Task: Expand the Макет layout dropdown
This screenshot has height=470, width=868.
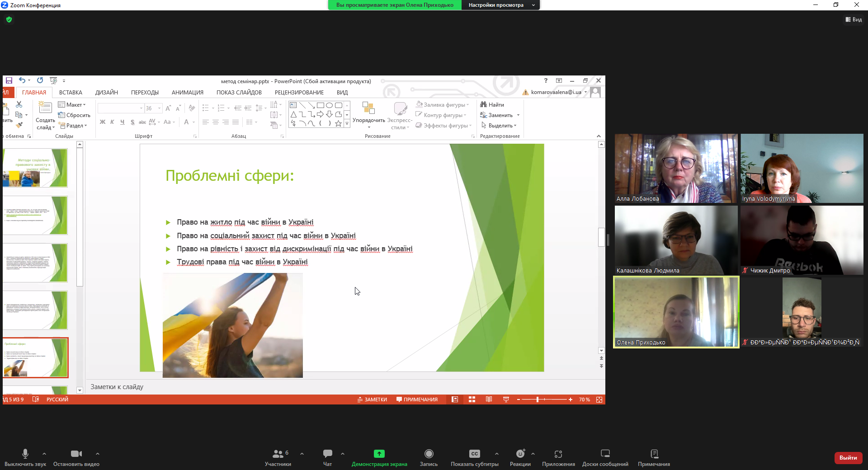Action: tap(72, 104)
